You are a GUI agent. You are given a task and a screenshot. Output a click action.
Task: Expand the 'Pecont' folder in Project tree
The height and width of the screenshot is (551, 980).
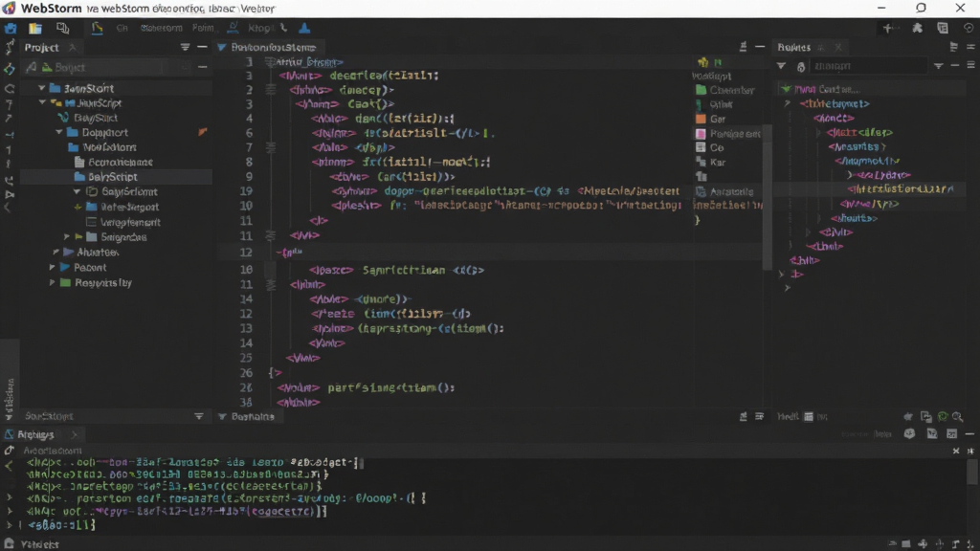pos(53,268)
